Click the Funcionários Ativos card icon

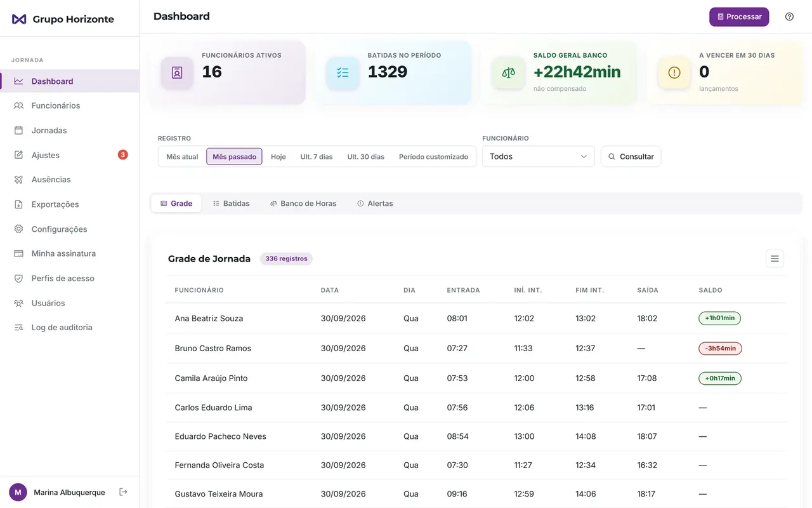(x=177, y=72)
